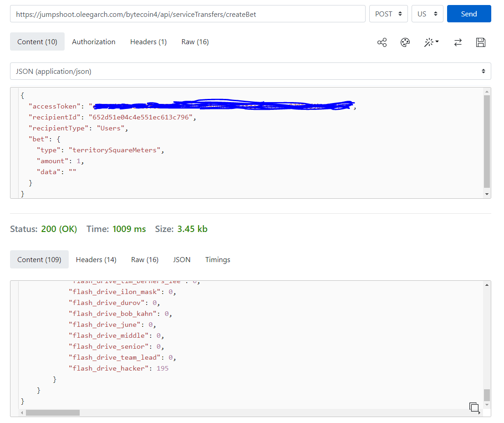Click the request URL input field

[x=188, y=14]
